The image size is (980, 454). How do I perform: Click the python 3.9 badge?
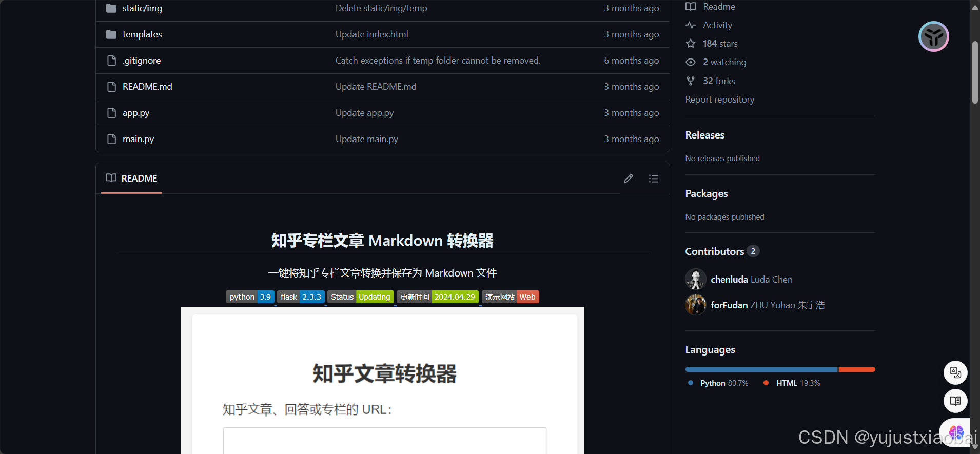pyautogui.click(x=250, y=297)
